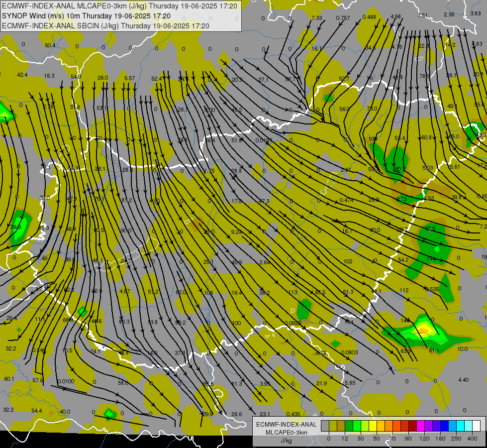The image size is (487, 448).
Task: Click the data value '50.4'
Action: pyautogui.click(x=50, y=45)
